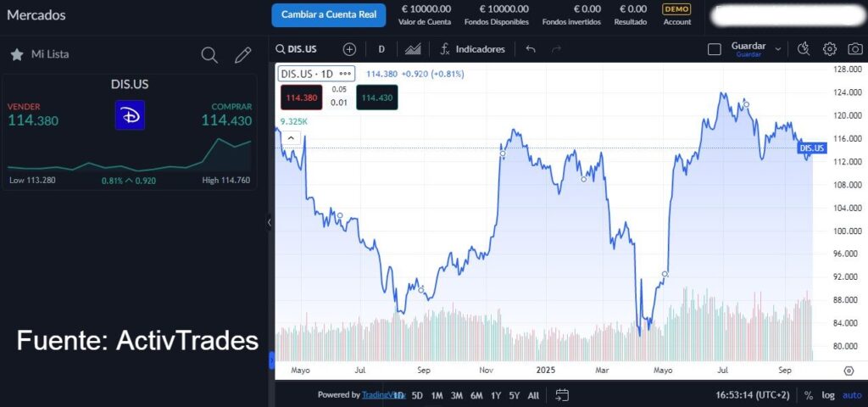The image size is (868, 407).
Task: Open chart settings gear icon
Action: pos(830,49)
